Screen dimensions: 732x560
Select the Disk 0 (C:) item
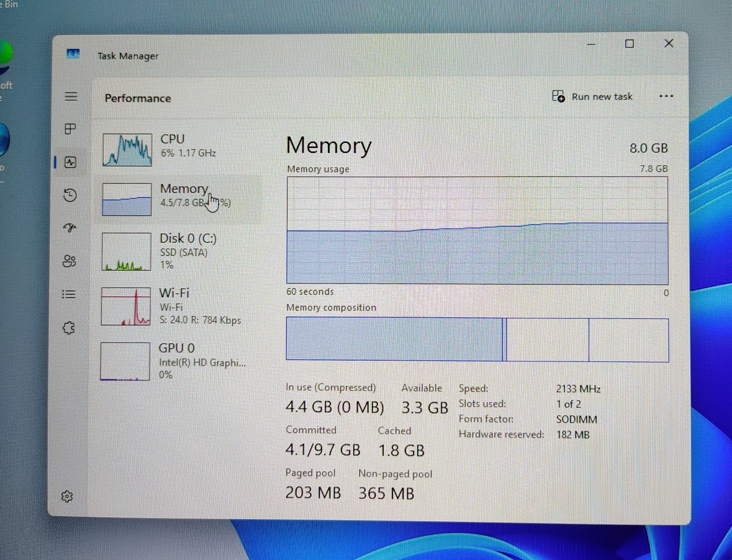179,251
